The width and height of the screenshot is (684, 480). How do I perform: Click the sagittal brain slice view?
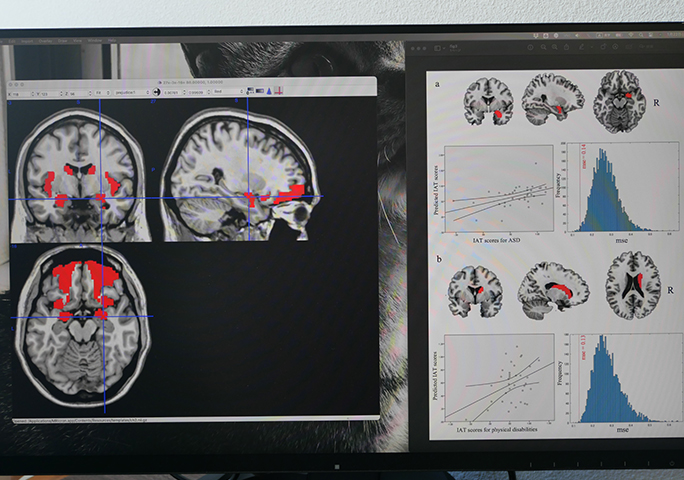click(x=240, y=174)
